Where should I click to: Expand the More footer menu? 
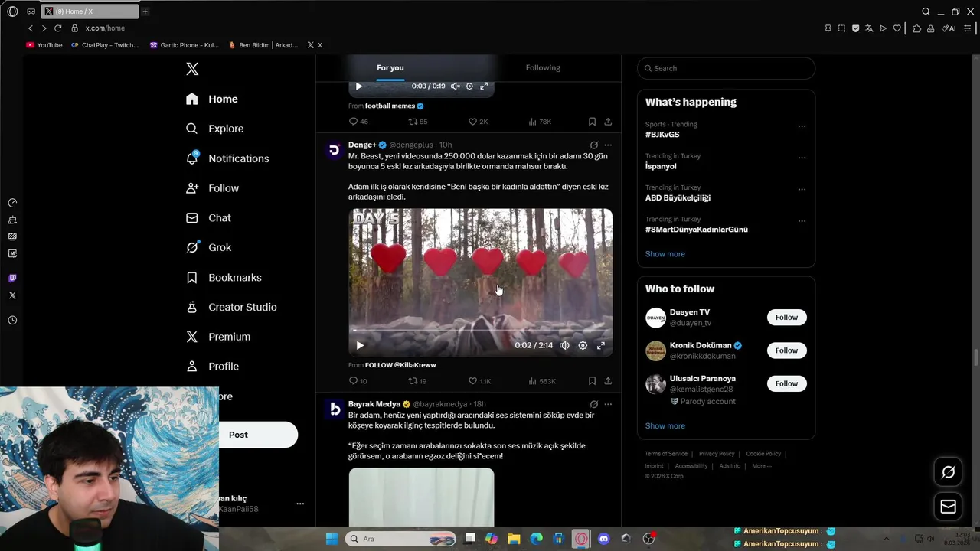coord(761,466)
